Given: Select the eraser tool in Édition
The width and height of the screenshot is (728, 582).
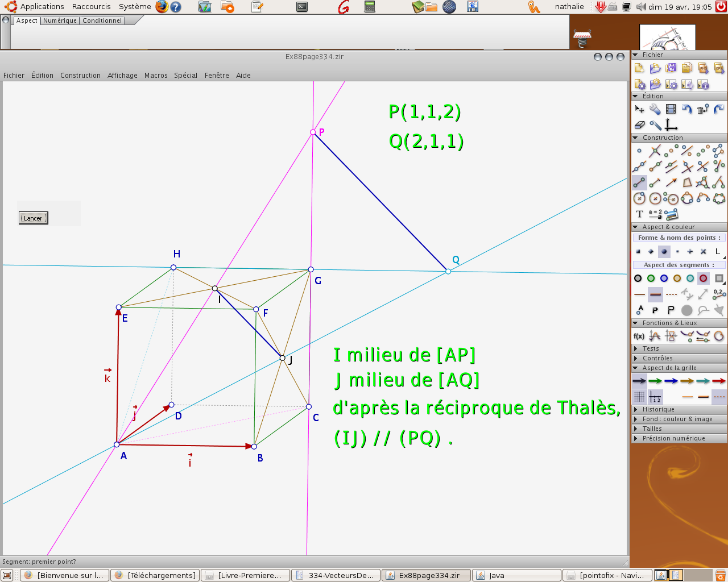Looking at the screenshot, I should tap(639, 125).
